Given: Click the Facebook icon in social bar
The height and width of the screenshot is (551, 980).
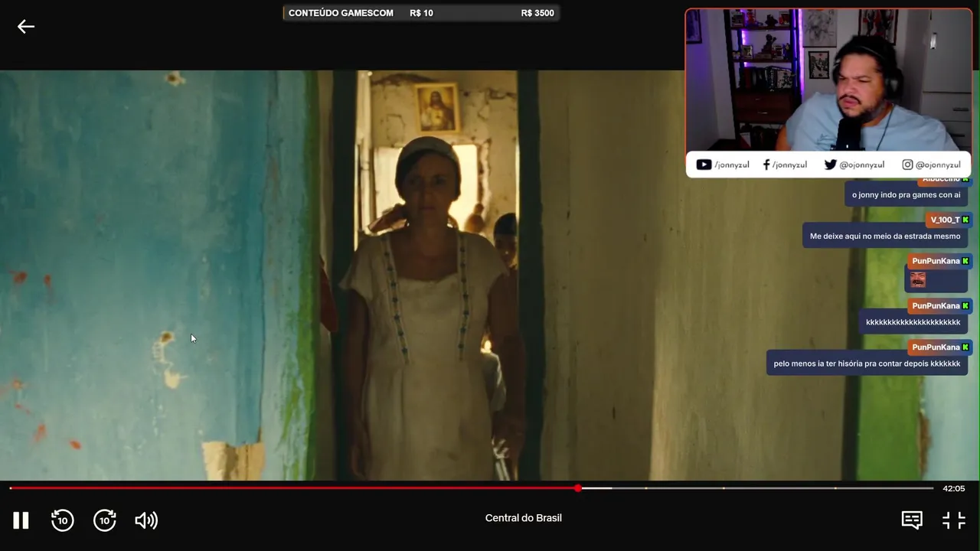Looking at the screenshot, I should (x=766, y=165).
